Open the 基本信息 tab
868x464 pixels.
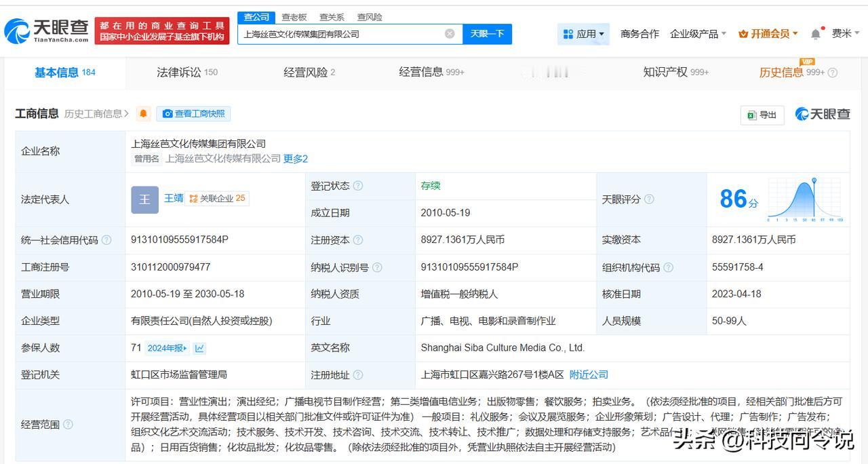click(x=65, y=73)
